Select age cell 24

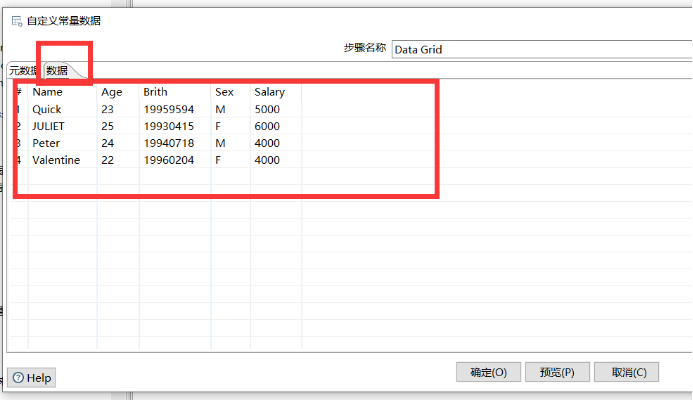tap(118, 143)
